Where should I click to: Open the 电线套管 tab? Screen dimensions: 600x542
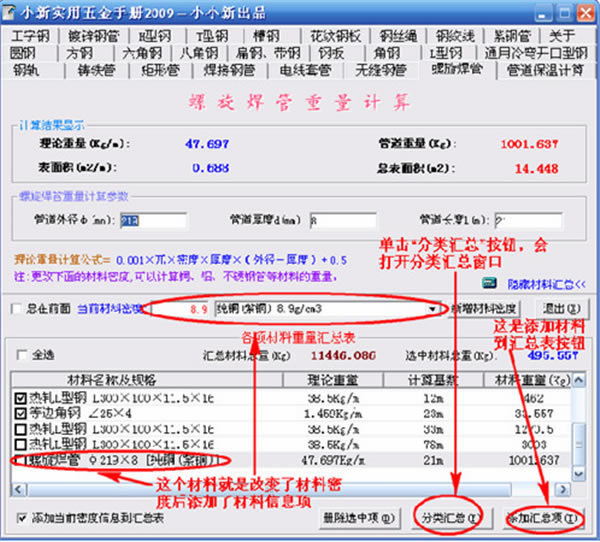click(x=305, y=70)
